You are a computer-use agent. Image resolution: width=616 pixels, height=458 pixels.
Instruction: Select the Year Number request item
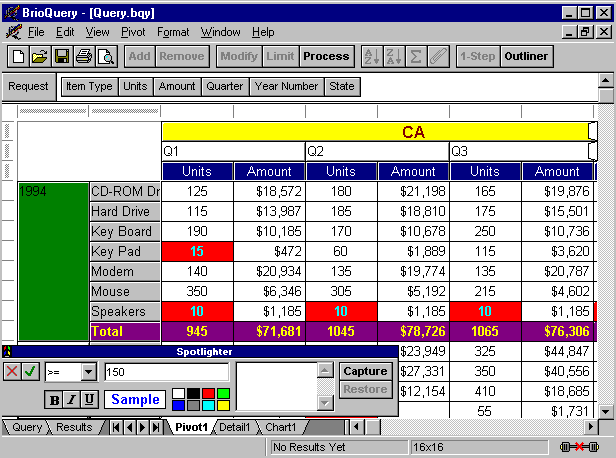click(286, 86)
